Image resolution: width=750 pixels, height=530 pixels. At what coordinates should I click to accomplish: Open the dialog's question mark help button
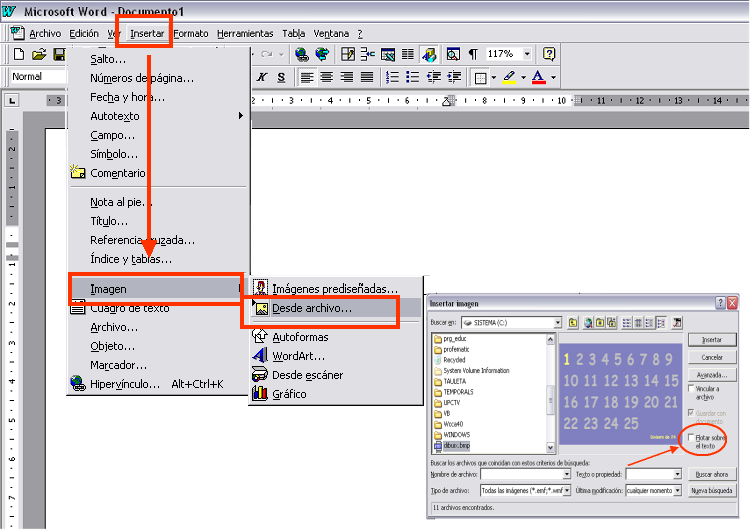(x=720, y=303)
